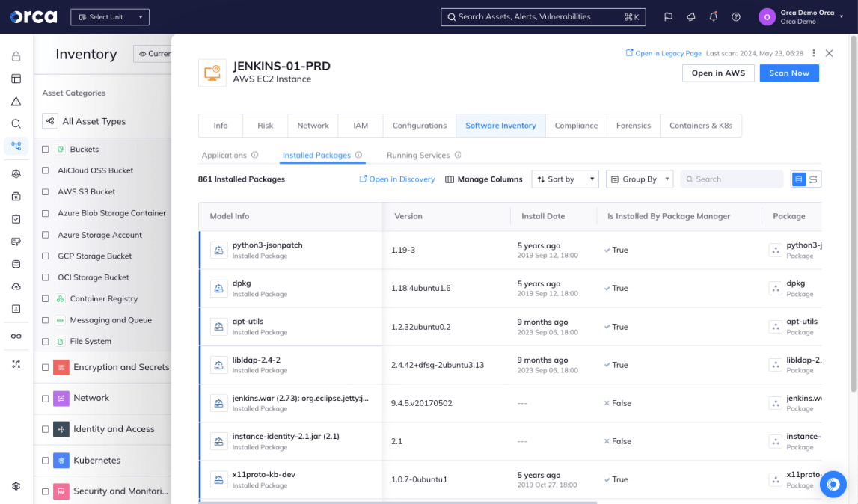Open the compliance clipboard check icon
This screenshot has width=858, height=504.
16,219
